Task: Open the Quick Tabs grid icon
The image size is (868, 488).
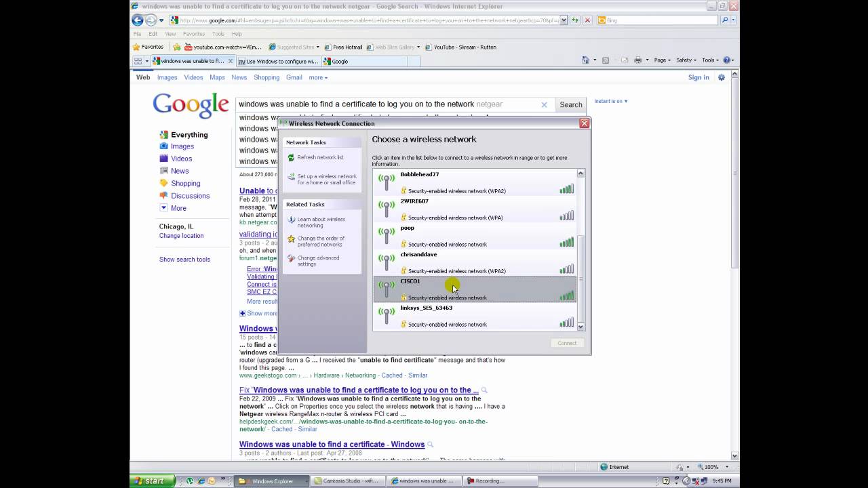Action: coord(138,61)
